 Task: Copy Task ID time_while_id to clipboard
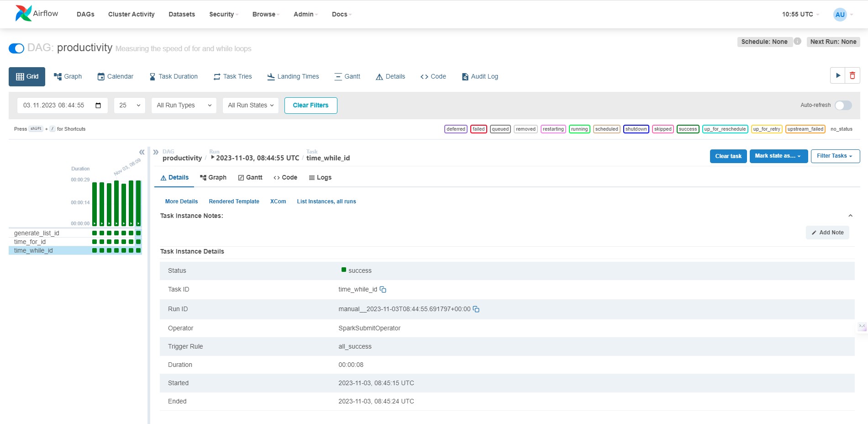coord(383,290)
